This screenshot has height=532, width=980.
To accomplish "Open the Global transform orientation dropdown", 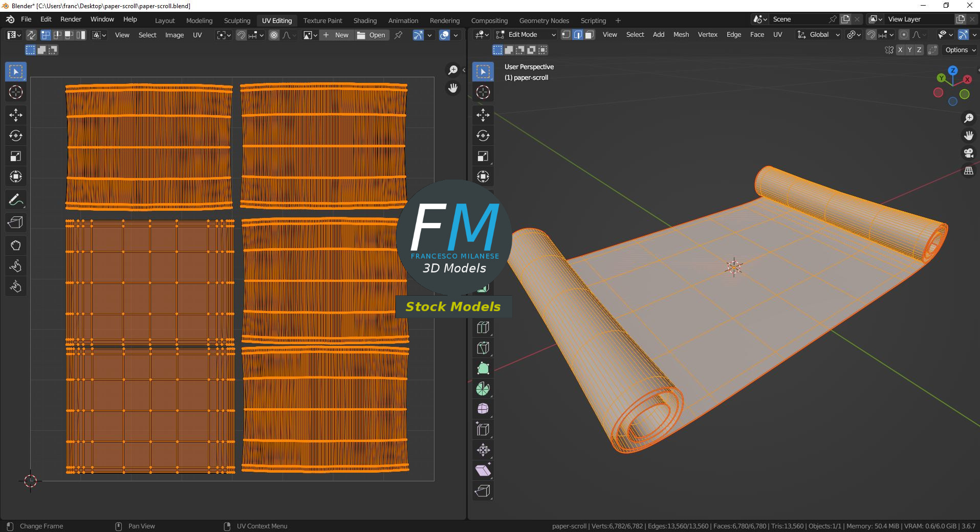I will pyautogui.click(x=819, y=35).
